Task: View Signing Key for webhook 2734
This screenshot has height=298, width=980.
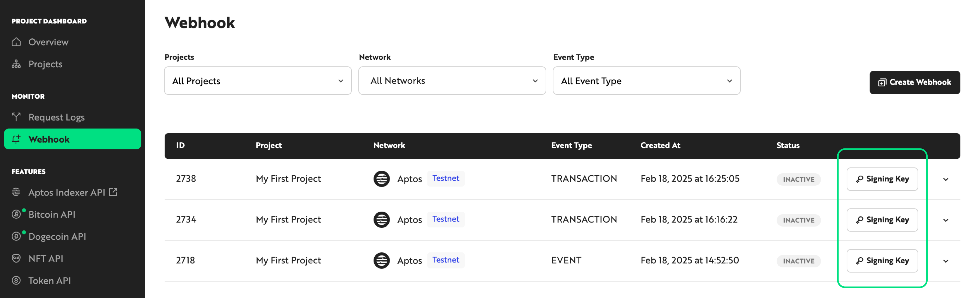Action: click(x=882, y=220)
